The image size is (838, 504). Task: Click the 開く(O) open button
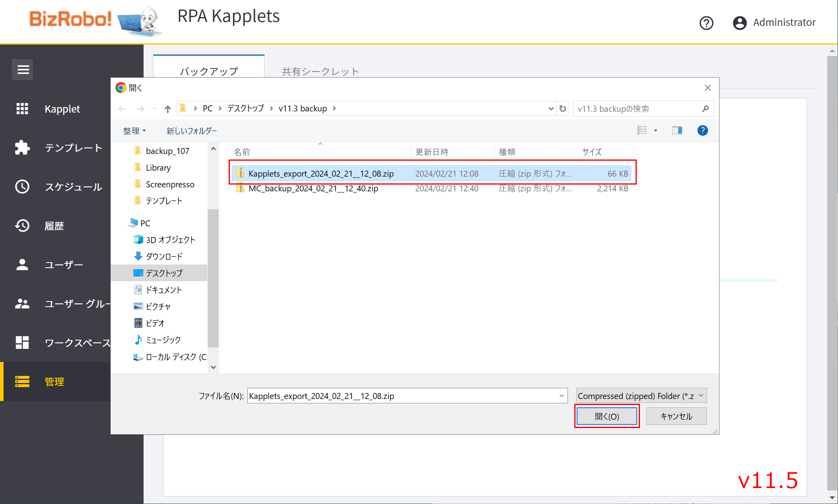(607, 416)
